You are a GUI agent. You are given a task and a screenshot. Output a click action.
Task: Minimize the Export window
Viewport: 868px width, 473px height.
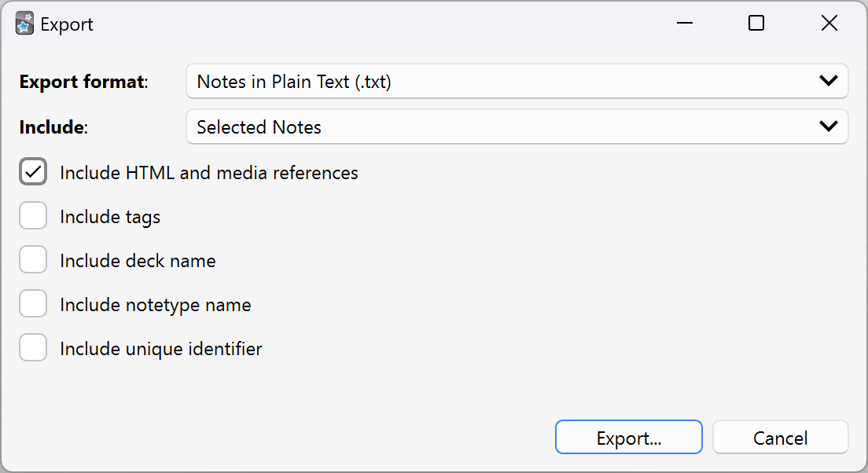[684, 24]
